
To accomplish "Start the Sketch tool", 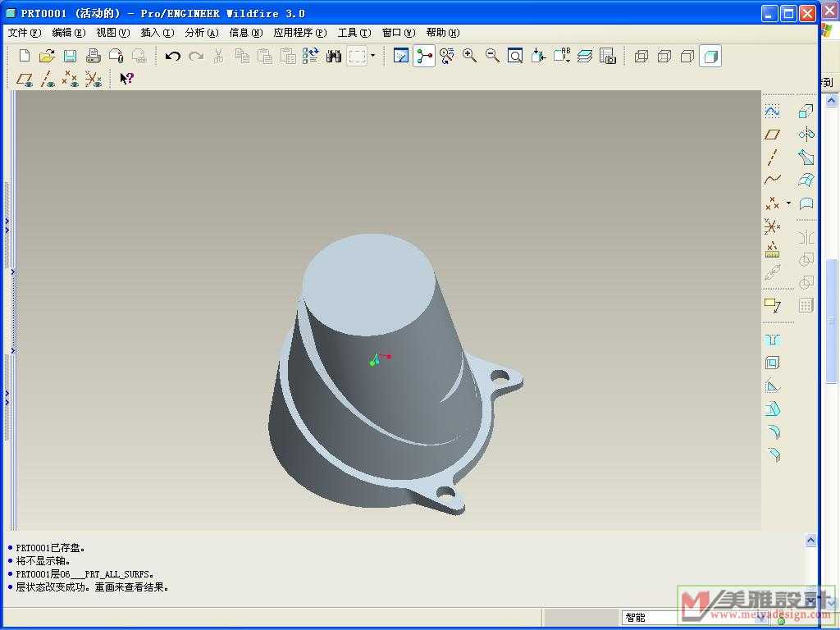I will (x=772, y=112).
